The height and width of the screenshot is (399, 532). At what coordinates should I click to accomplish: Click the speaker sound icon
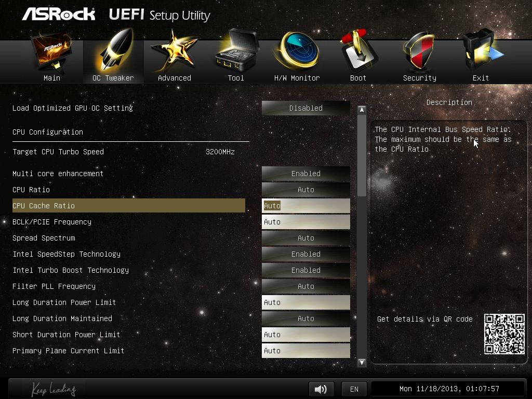321,389
